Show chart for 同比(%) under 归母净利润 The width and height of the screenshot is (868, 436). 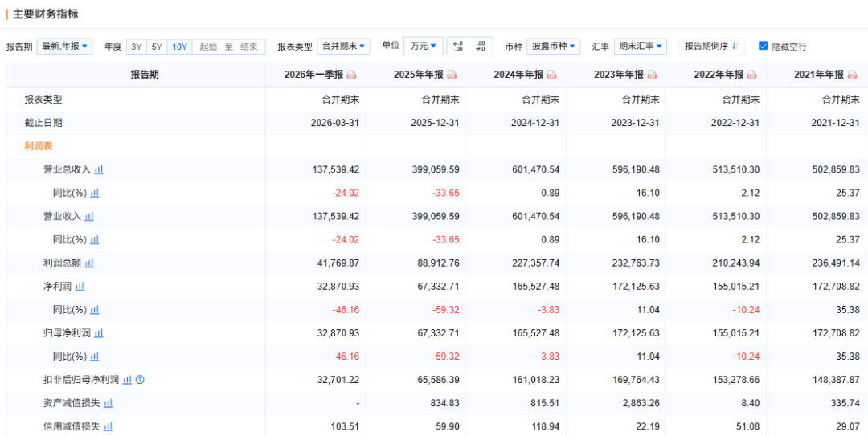(94, 357)
